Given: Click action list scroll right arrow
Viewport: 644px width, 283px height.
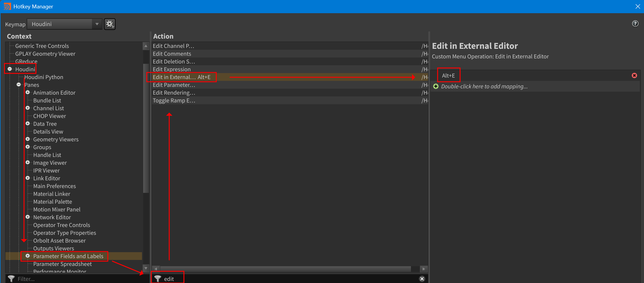Looking at the screenshot, I should (x=424, y=269).
